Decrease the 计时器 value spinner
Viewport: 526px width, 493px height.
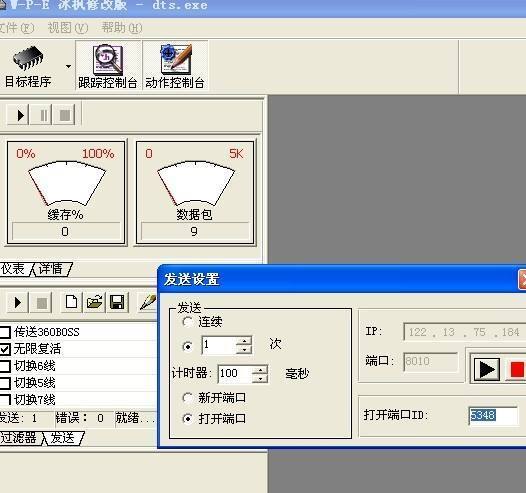(260, 379)
